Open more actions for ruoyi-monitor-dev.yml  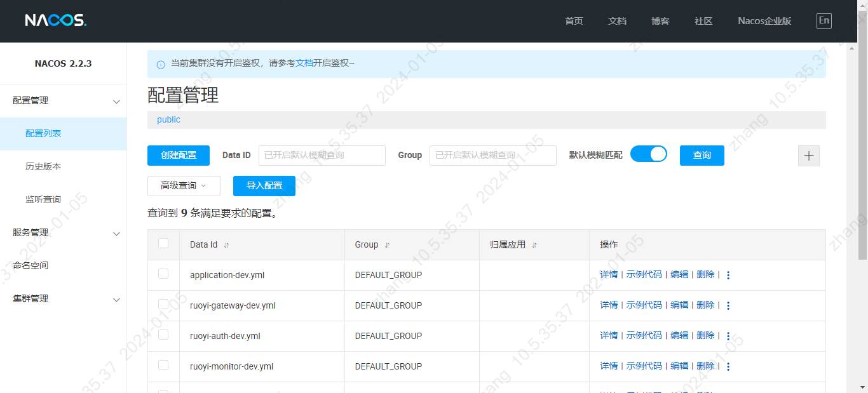click(x=728, y=366)
